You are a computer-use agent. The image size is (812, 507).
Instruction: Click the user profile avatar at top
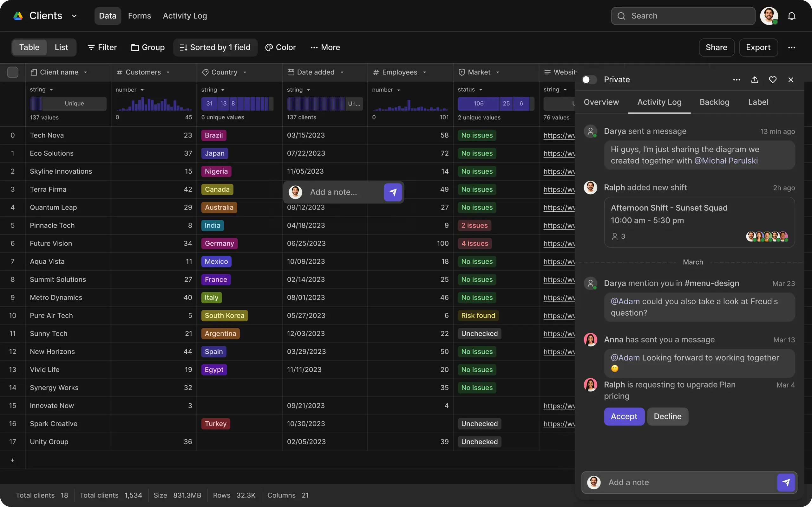point(769,16)
